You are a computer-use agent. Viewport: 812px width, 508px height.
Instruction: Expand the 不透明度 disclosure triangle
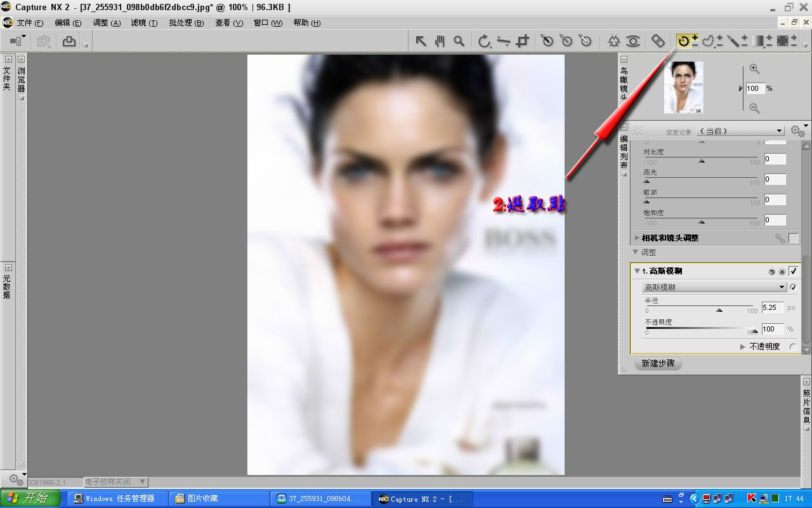pyautogui.click(x=743, y=347)
